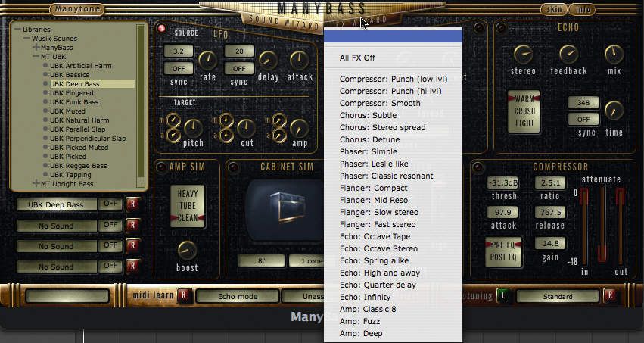This screenshot has width=644, height=343.
Task: Toggle the OFF switch beside UBK Deep Bass
Action: [110, 204]
